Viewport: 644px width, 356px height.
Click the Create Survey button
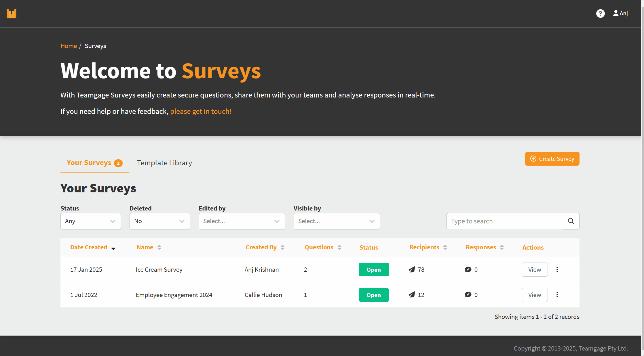pyautogui.click(x=552, y=159)
